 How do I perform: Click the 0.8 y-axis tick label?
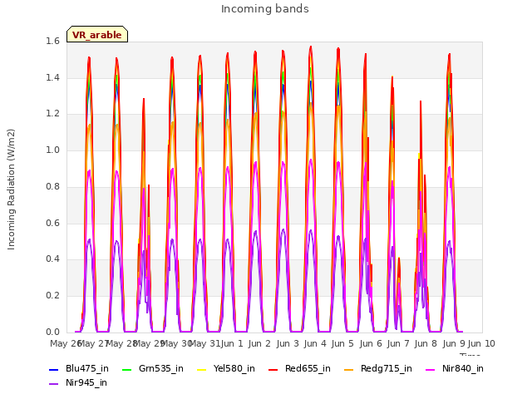52,186
